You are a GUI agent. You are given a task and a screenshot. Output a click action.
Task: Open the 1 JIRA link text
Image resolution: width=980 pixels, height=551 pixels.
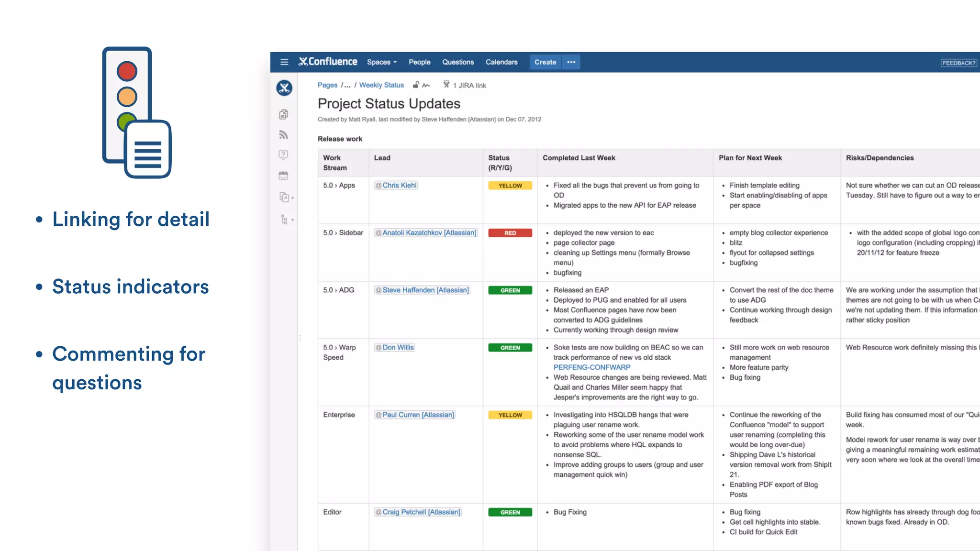(x=469, y=86)
